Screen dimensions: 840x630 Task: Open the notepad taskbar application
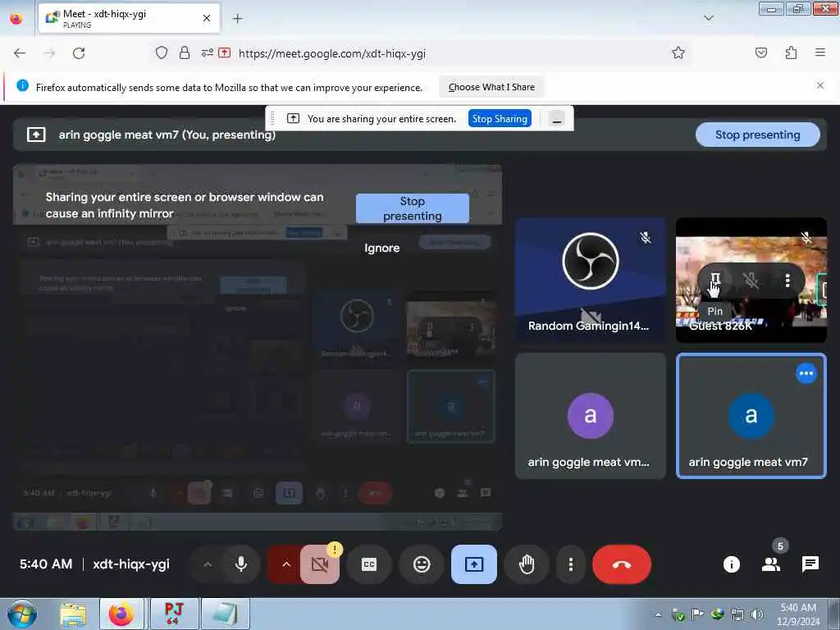point(225,614)
